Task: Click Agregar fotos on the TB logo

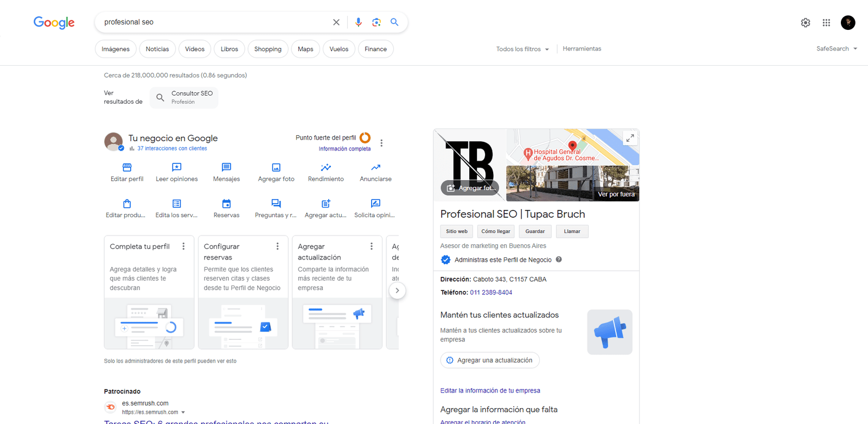Action: 470,188
